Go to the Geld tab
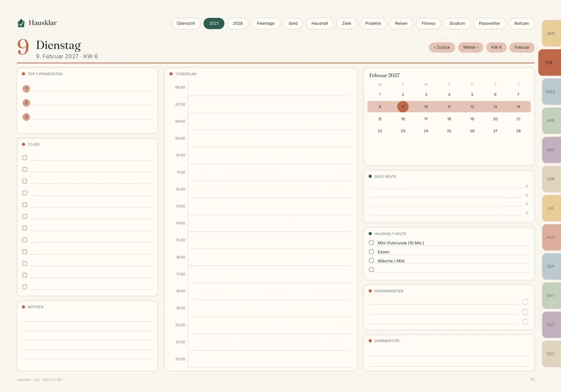Screen dimensions: 561x392 click(x=293, y=24)
